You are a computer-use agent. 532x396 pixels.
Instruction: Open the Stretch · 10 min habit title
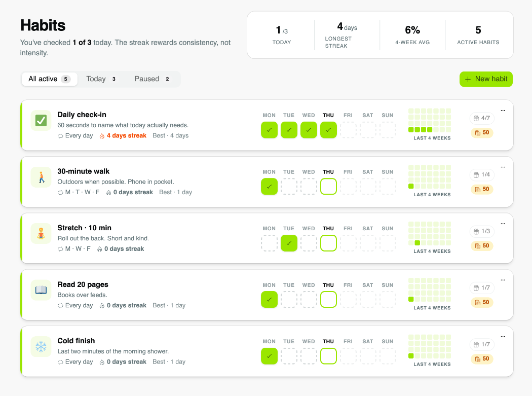85,228
